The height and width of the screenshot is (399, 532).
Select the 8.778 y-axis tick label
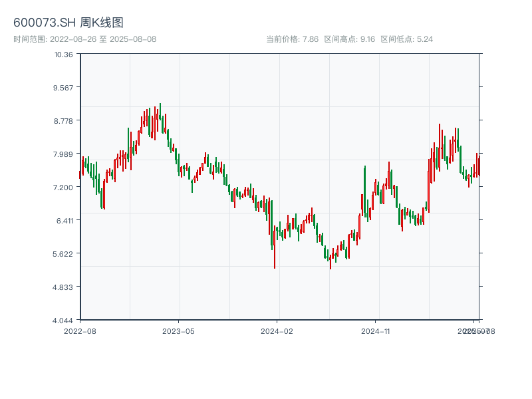(63, 121)
